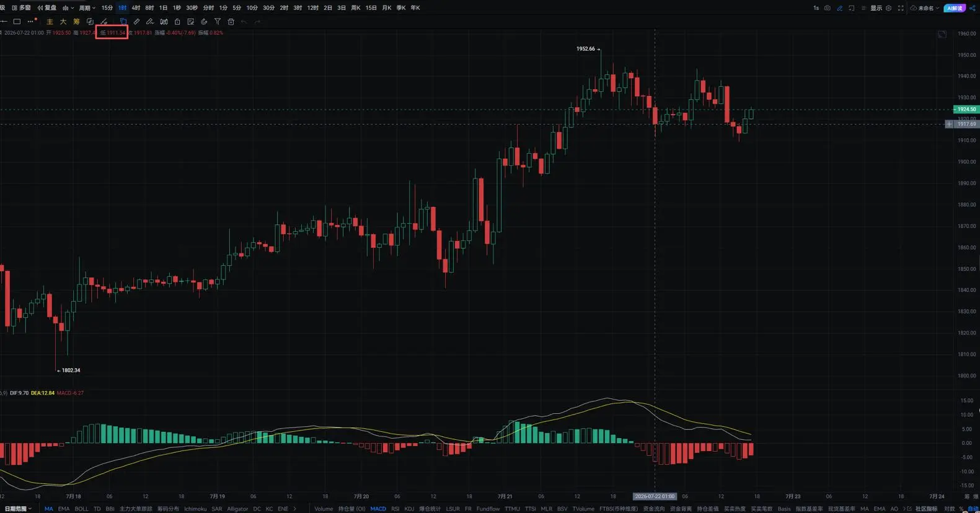Screen dimensions: 980x513
Task: Delete drawings with trash icon
Action: click(x=231, y=22)
